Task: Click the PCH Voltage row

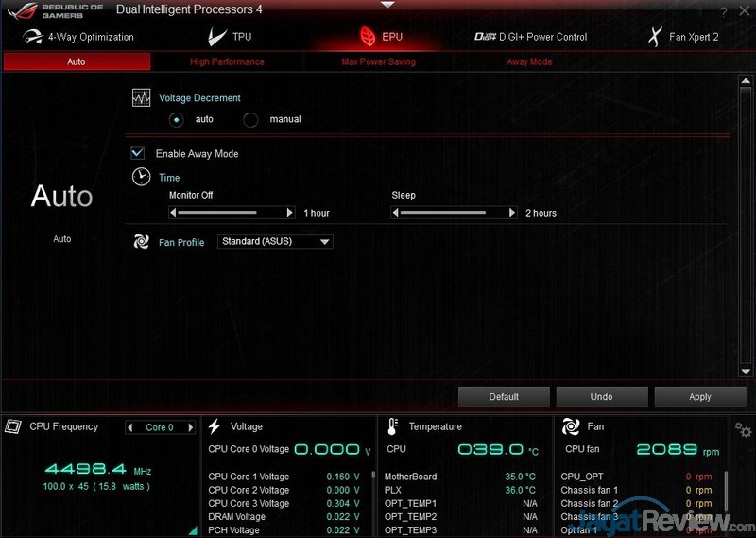Action: pyautogui.click(x=284, y=529)
